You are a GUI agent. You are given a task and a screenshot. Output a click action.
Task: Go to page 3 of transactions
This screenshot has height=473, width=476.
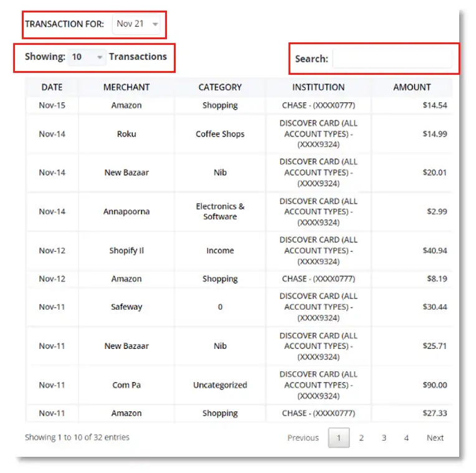[x=384, y=438]
